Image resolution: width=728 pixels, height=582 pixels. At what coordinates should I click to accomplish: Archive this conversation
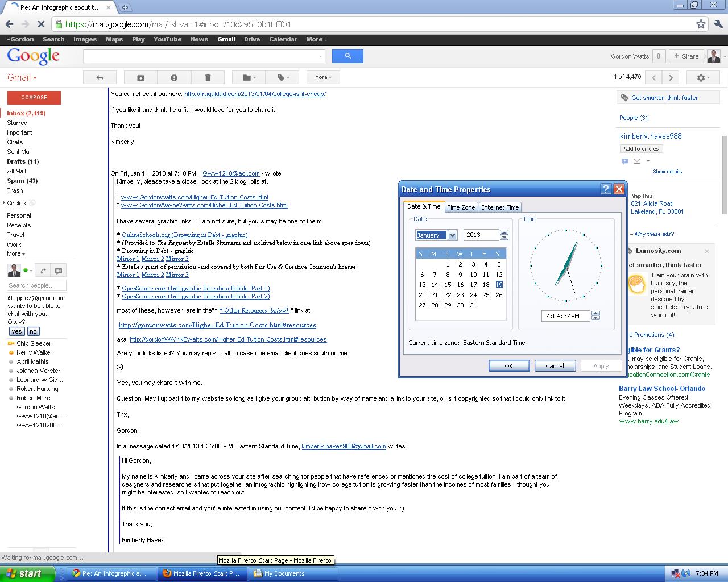click(x=140, y=77)
